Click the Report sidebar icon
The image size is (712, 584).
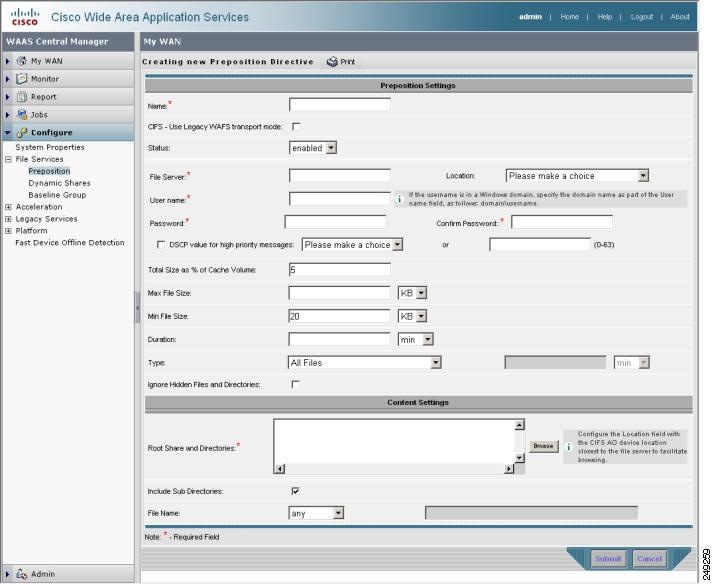click(21, 97)
